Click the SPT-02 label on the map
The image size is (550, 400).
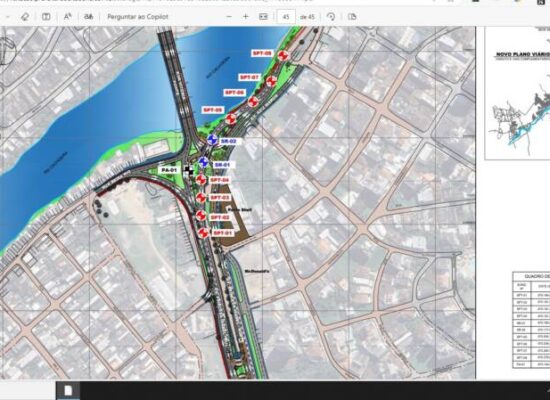click(220, 218)
